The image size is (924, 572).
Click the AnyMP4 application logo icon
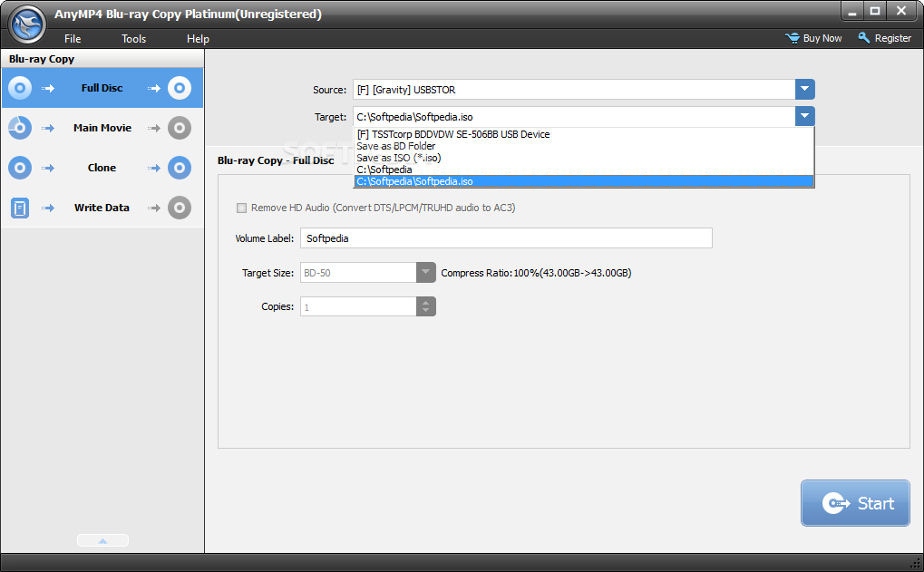coord(27,24)
